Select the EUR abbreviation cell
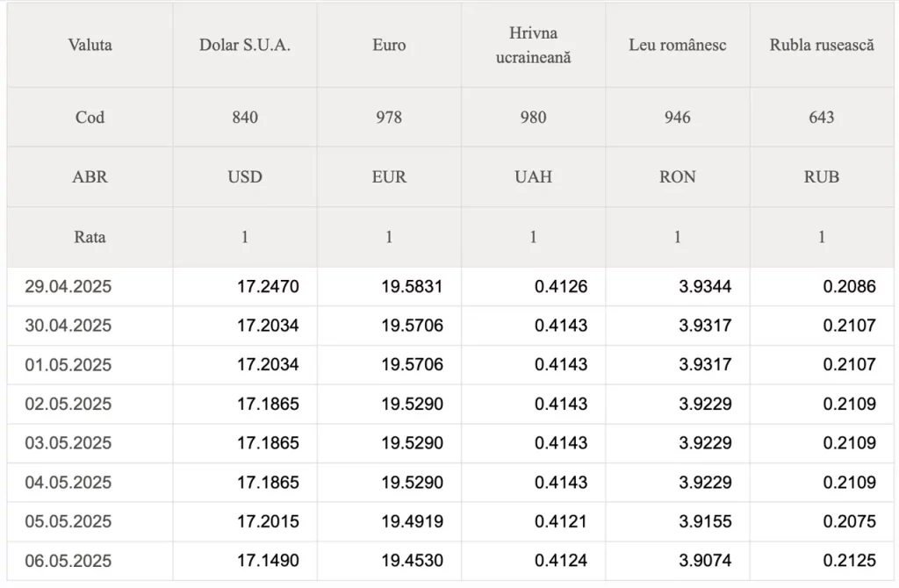Screen dimensions: 899x588 click(x=389, y=176)
